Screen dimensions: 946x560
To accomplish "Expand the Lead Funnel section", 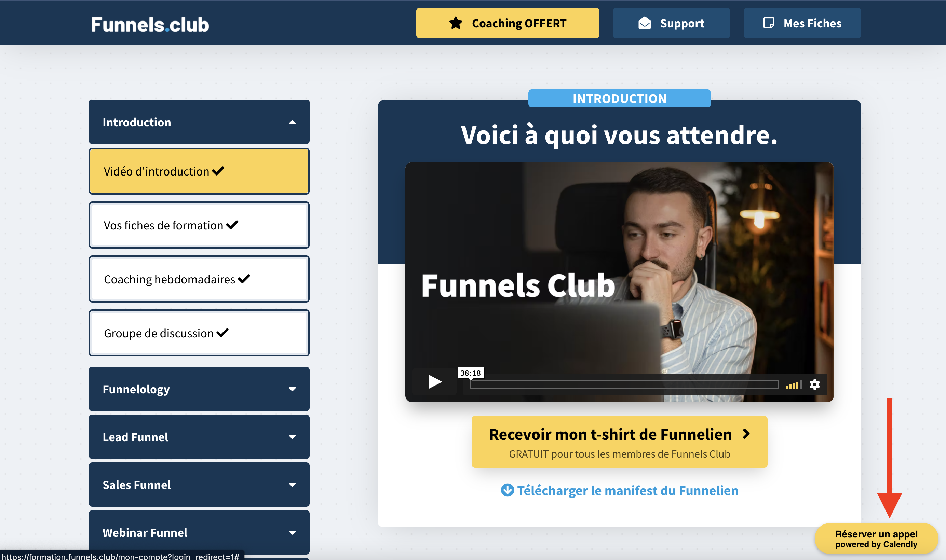I will [x=292, y=437].
